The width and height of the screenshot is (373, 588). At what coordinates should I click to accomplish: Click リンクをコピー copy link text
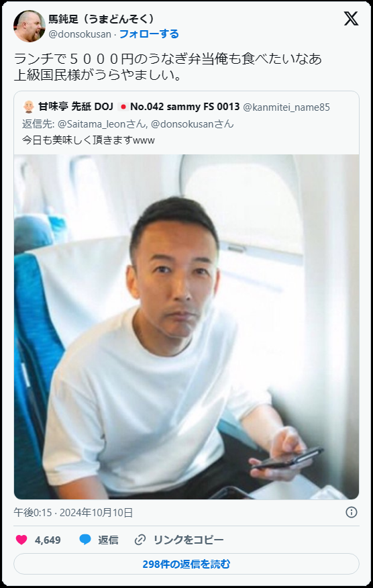coord(189,540)
